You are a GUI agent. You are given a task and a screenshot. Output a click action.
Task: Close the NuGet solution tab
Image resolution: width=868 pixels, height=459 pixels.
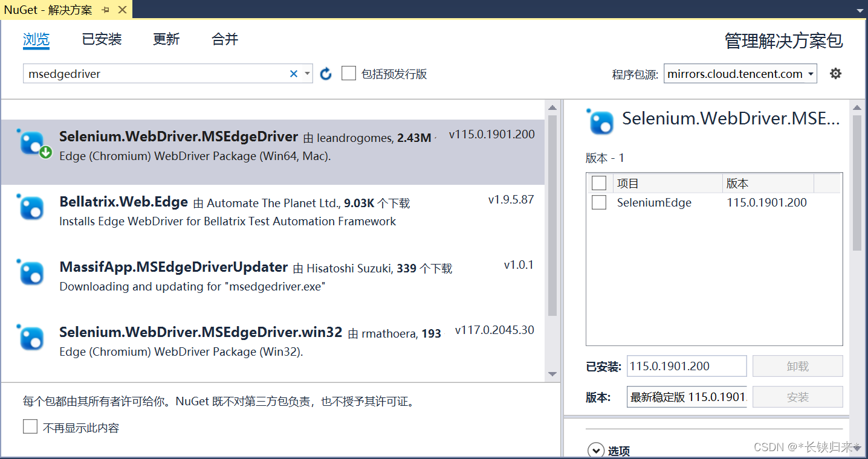tap(122, 10)
